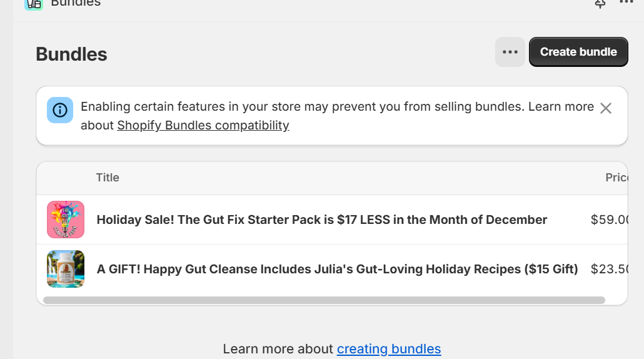Open the Holiday Sale Gut Fix bundle title

pyautogui.click(x=321, y=220)
